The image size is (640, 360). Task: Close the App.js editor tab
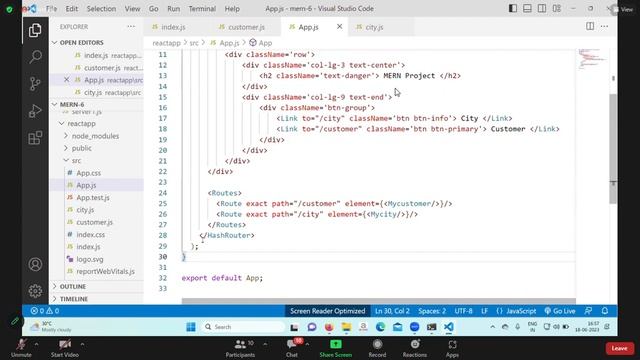339,27
